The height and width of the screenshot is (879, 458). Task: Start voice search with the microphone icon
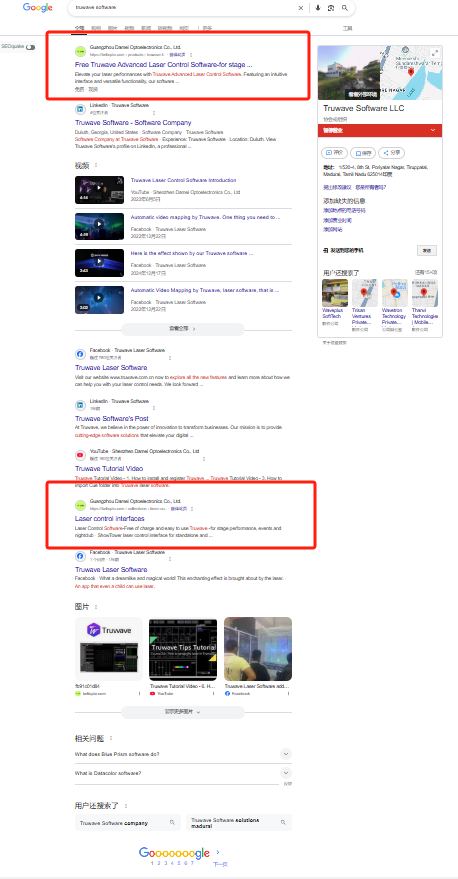tap(318, 8)
